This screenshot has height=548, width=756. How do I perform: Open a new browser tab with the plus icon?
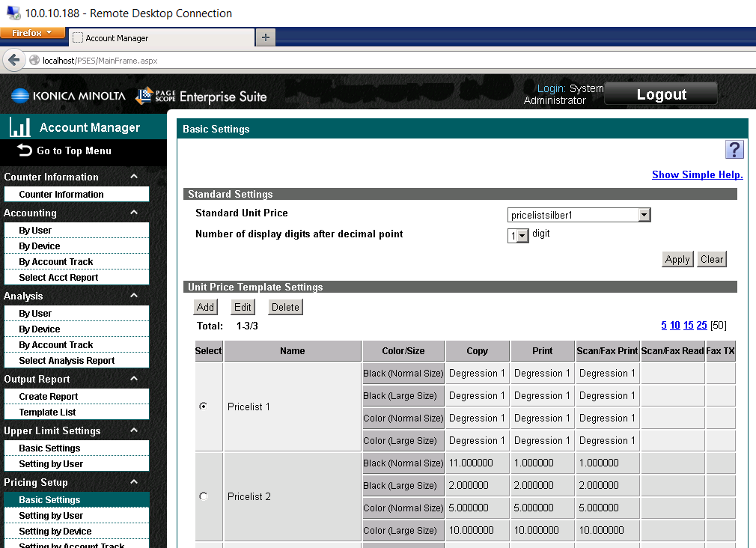pos(265,36)
